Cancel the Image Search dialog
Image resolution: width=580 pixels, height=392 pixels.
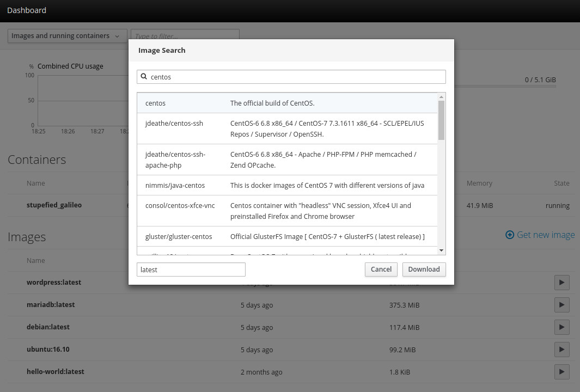tap(381, 269)
